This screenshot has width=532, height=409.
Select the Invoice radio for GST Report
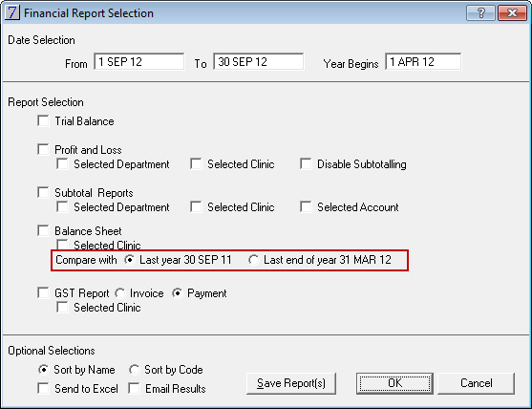point(119,293)
